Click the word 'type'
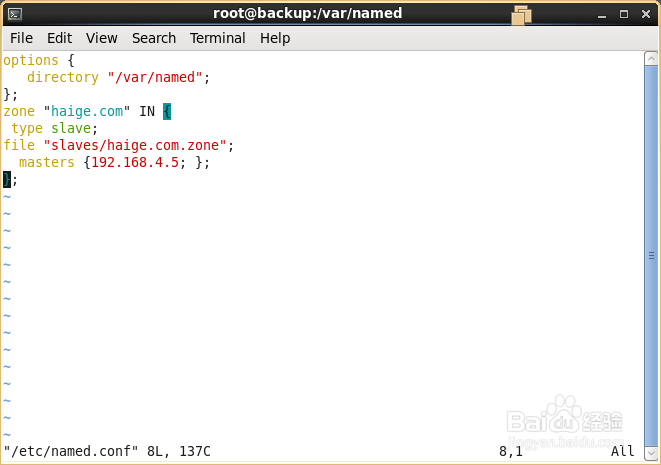This screenshot has height=465, width=661. point(27,129)
